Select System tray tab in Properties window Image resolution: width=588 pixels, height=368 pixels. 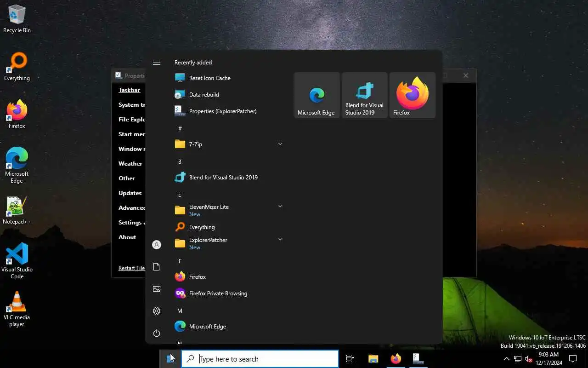click(131, 105)
